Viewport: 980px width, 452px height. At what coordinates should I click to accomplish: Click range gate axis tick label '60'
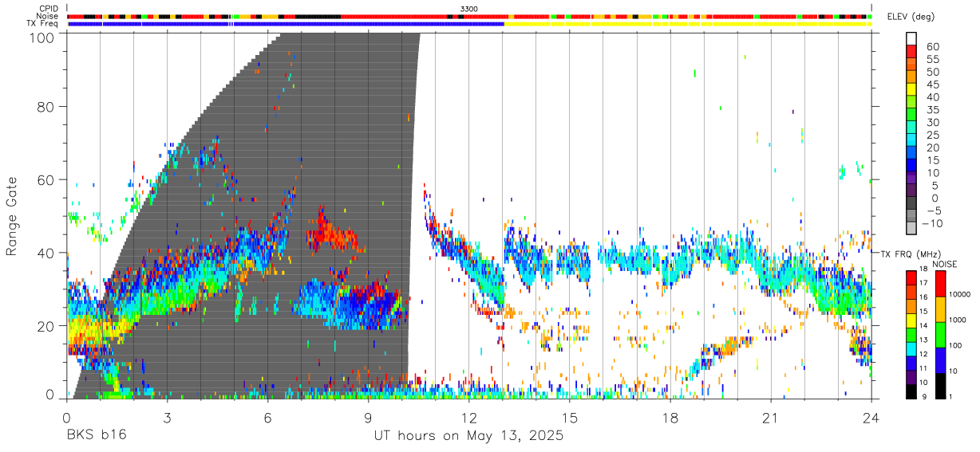pyautogui.click(x=46, y=180)
